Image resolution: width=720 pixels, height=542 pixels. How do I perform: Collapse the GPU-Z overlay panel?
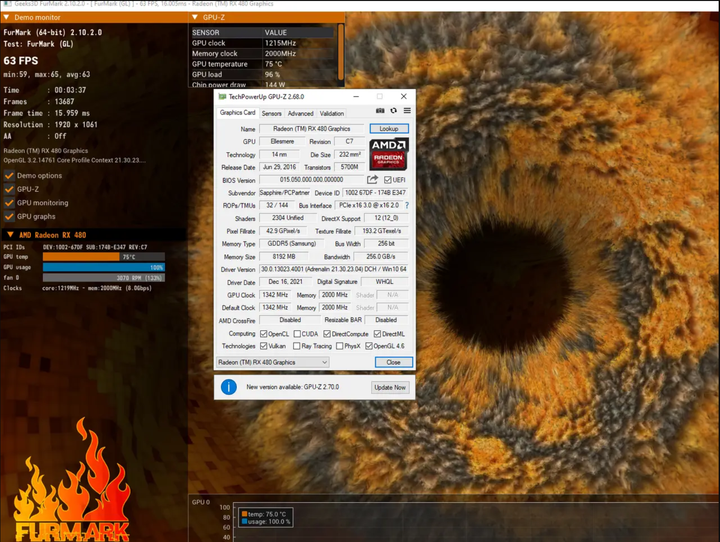click(x=195, y=17)
